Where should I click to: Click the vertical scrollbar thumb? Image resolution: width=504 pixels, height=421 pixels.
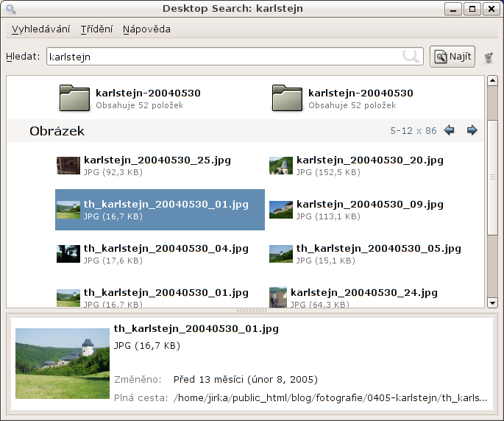(492, 177)
